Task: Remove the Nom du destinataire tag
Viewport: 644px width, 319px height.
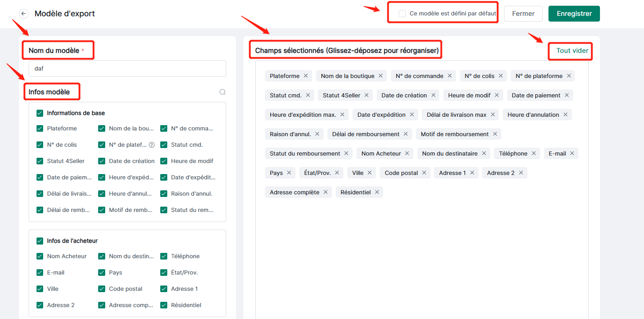Action: [483, 153]
